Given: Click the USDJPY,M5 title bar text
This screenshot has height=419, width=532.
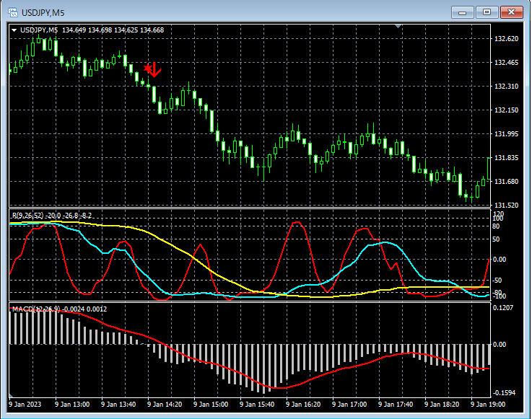Looking at the screenshot, I should pyautogui.click(x=43, y=12).
